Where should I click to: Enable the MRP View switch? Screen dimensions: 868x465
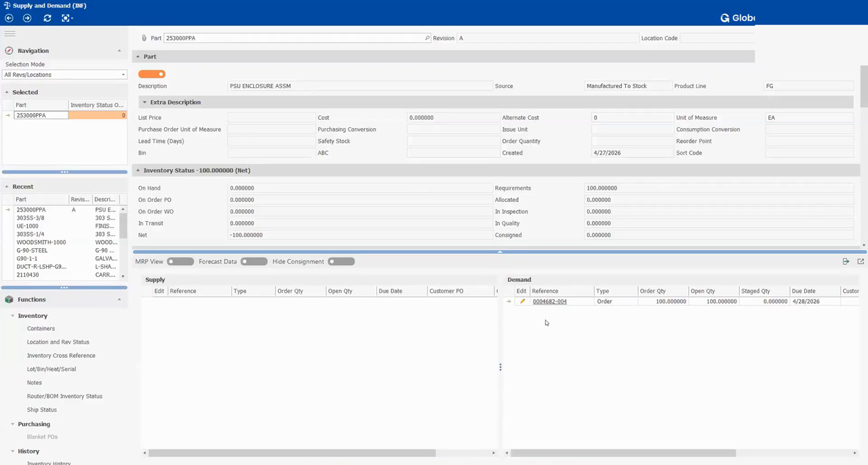[180, 262]
